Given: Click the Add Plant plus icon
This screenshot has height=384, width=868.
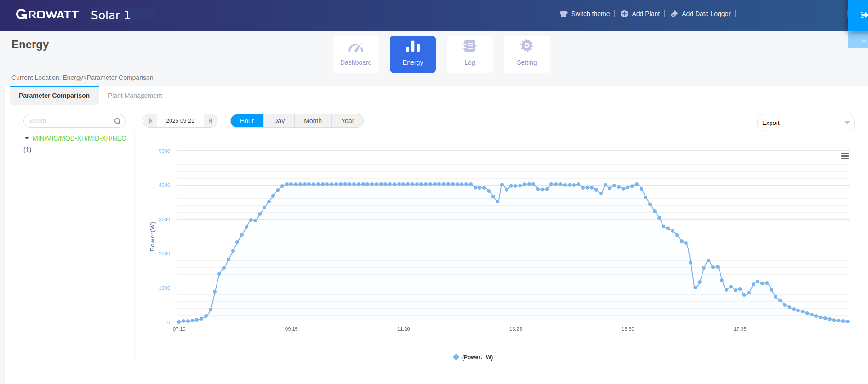Looking at the screenshot, I should click(x=624, y=14).
